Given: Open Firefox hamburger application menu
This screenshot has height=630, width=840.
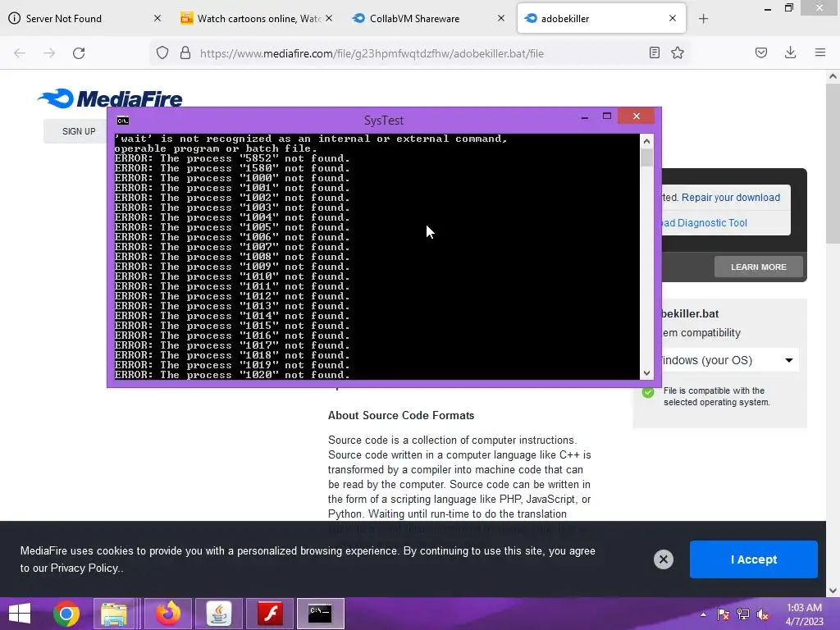Looking at the screenshot, I should tap(820, 52).
